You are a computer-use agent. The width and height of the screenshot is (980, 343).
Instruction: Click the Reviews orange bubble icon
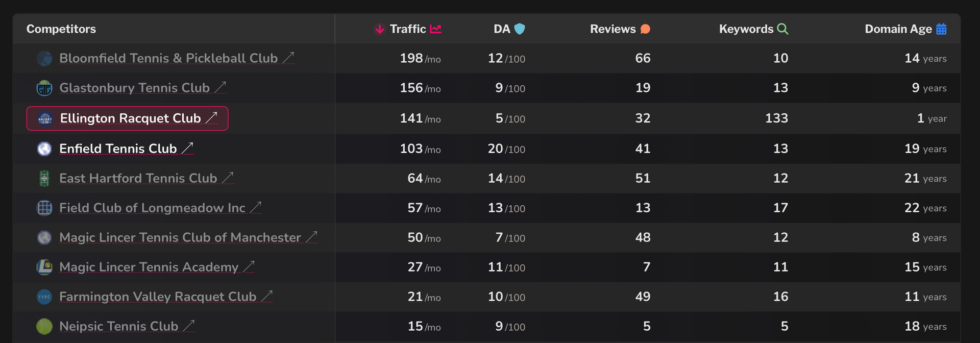pyautogui.click(x=645, y=29)
